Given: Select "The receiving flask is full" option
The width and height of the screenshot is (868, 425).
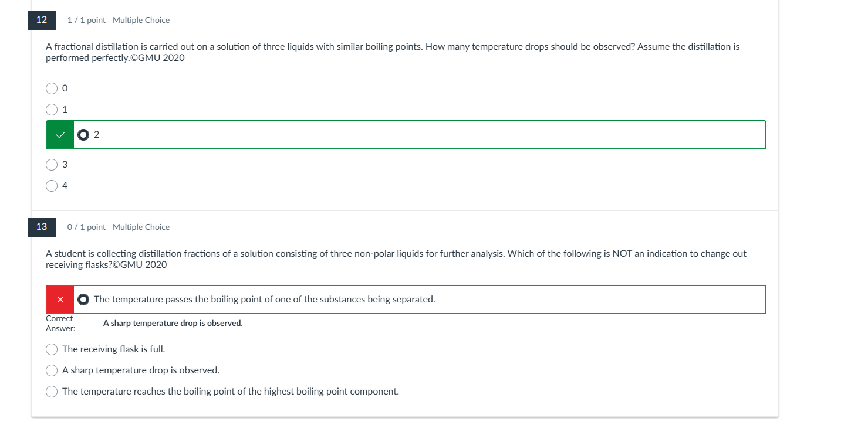Looking at the screenshot, I should pyautogui.click(x=52, y=349).
